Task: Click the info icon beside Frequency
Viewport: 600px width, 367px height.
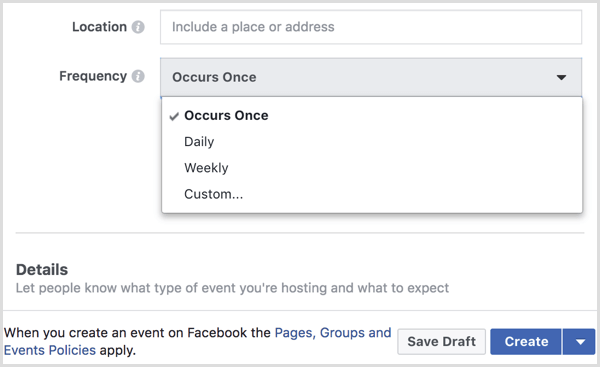Action: [138, 76]
